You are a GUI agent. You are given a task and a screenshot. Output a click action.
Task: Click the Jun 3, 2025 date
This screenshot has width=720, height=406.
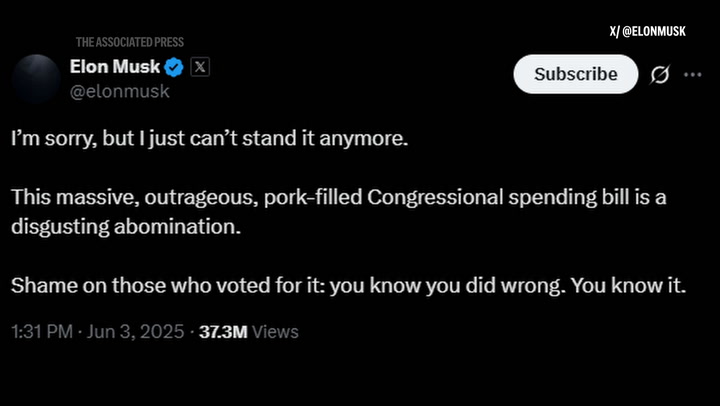click(135, 332)
